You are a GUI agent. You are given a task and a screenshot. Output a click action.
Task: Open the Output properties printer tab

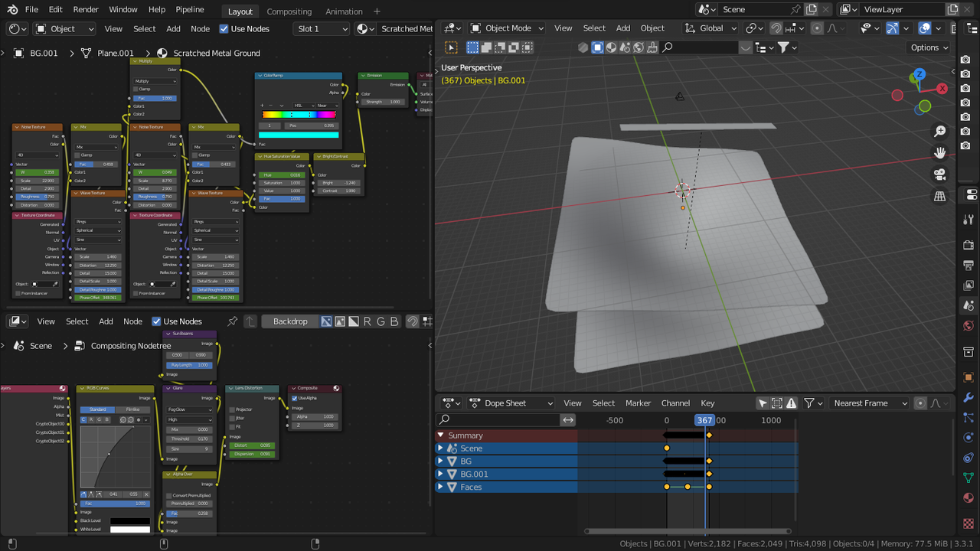[969, 266]
